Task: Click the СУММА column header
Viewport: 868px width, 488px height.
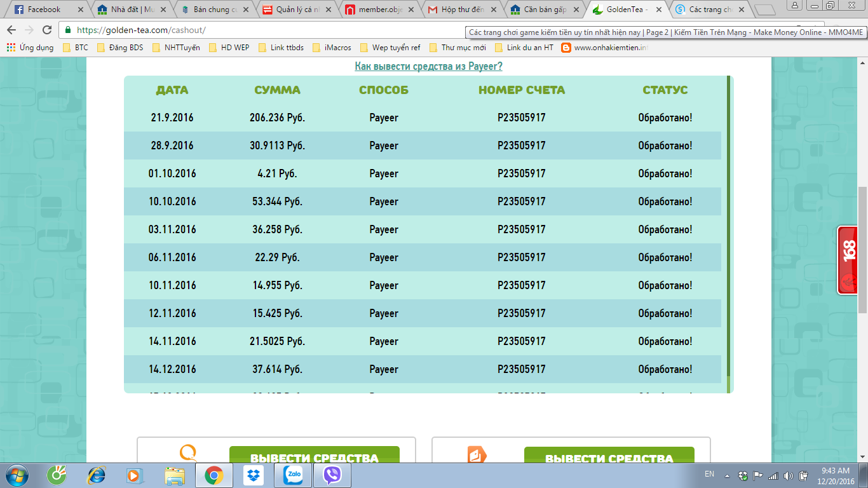Action: (x=277, y=90)
